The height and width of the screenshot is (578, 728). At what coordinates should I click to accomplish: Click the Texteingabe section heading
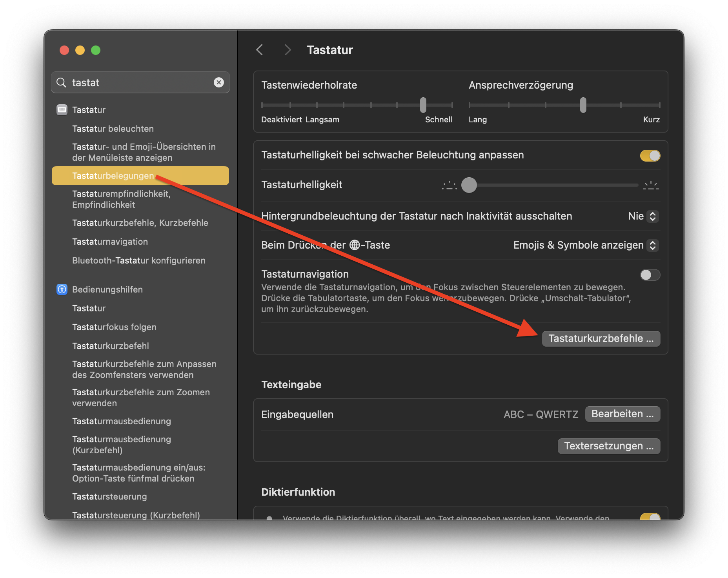[x=291, y=385]
